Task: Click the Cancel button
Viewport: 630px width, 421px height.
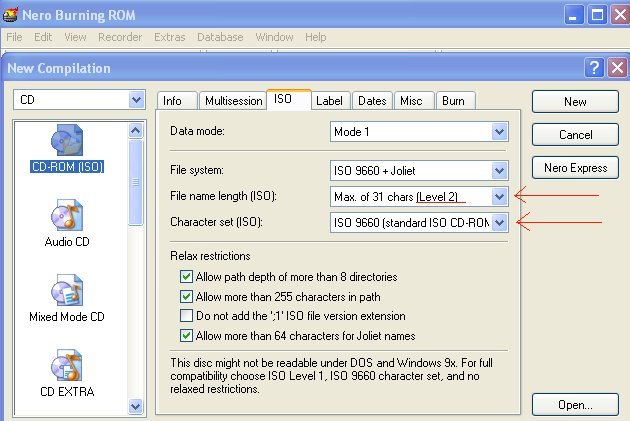Action: (575, 135)
